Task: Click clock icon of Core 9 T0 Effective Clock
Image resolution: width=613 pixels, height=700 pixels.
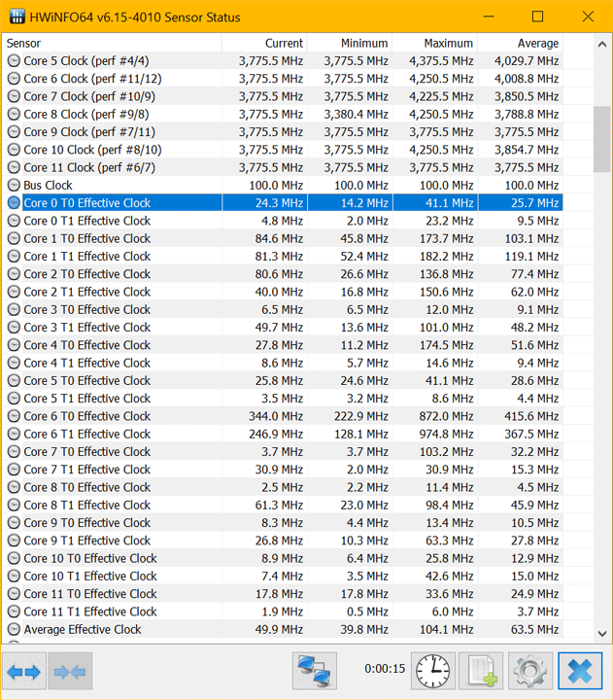Action: pos(15,522)
